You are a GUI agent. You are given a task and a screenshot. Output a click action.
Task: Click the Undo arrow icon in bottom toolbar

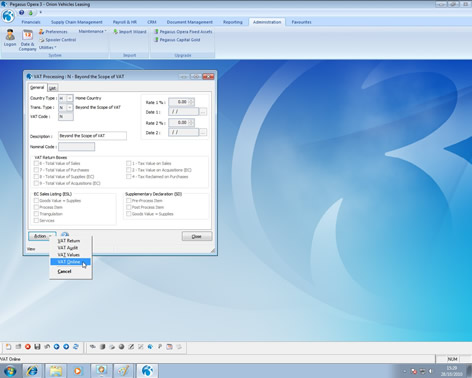point(47,347)
